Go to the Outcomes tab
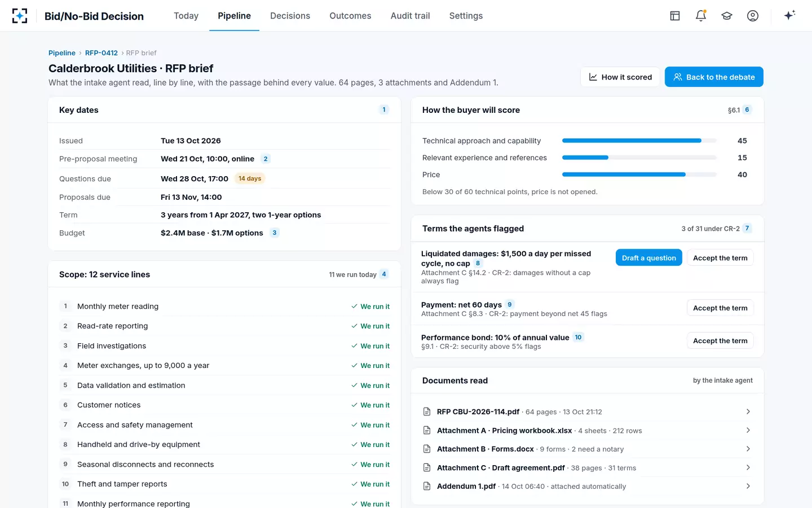This screenshot has height=508, width=812. 350,16
